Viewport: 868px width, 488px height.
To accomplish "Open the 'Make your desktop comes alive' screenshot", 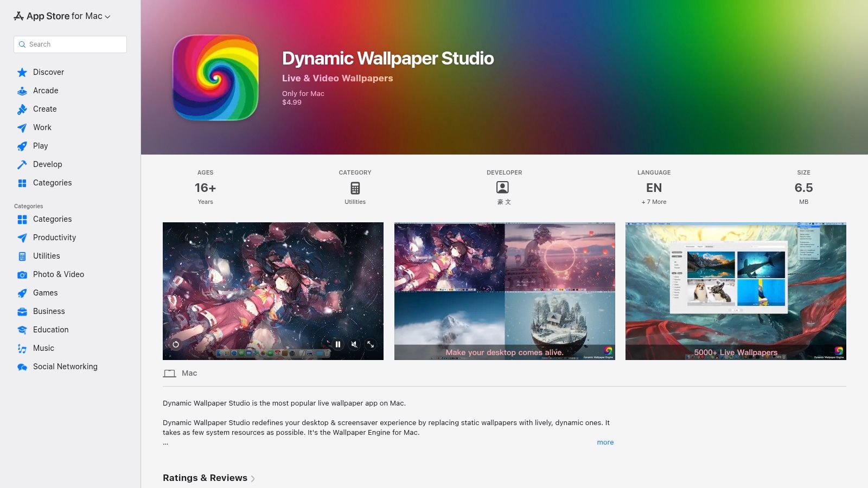I will [505, 291].
